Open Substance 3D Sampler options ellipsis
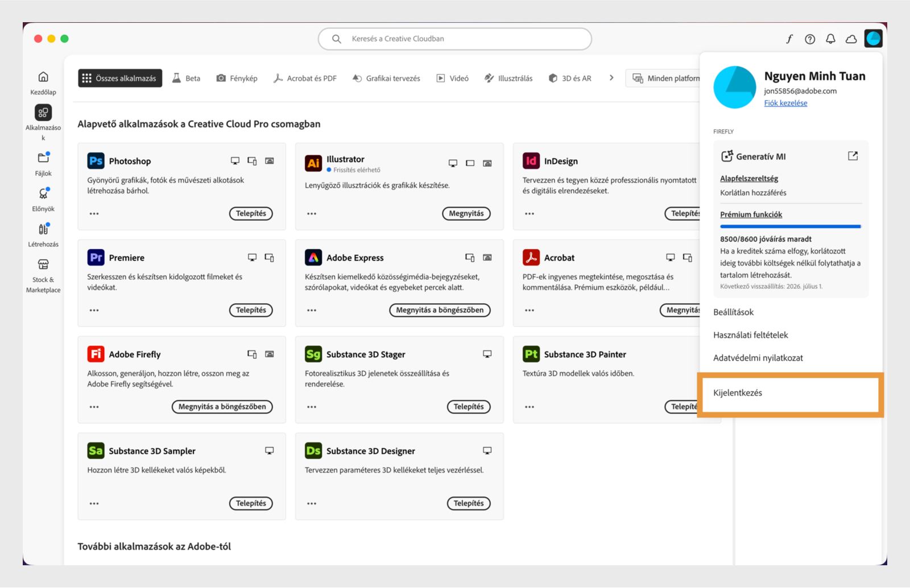Viewport: 910px width, 588px height. [94, 504]
